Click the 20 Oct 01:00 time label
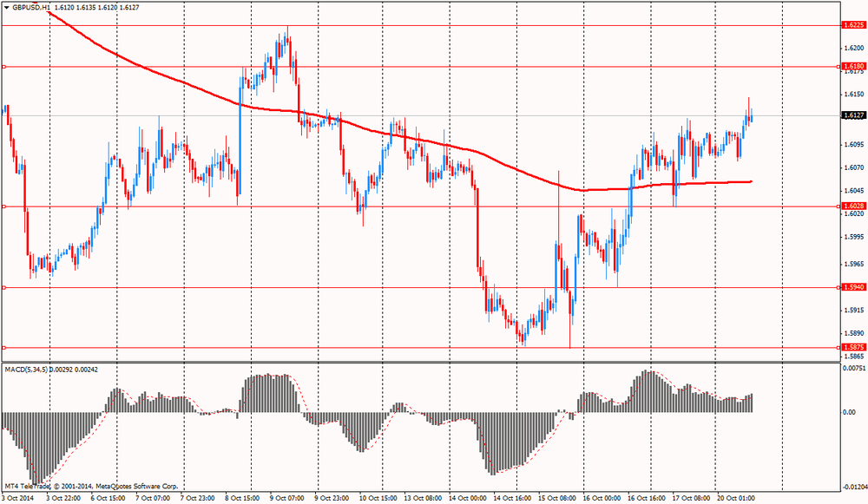868x504 pixels. pos(736,498)
